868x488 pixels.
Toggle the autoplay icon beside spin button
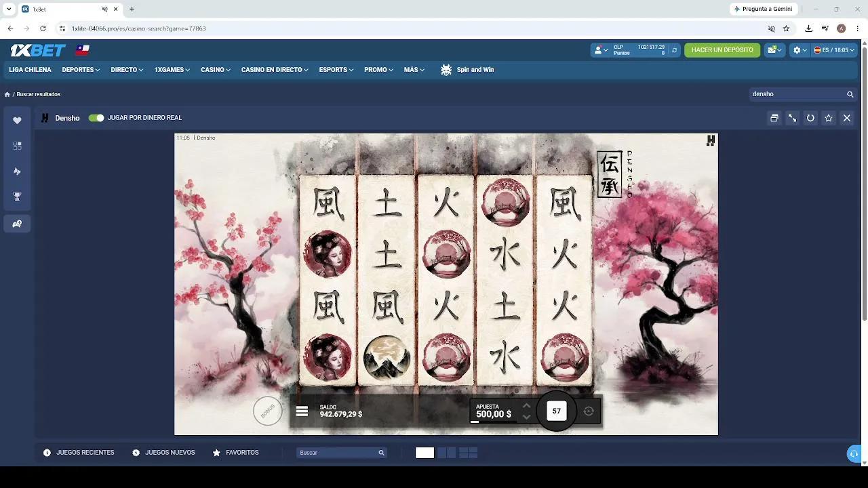[x=589, y=411]
